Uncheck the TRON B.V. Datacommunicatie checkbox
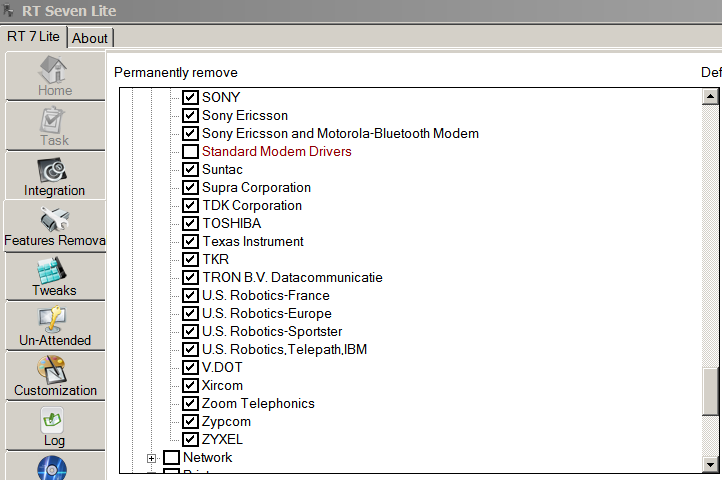Viewport: 722px width, 480px height. pyautogui.click(x=190, y=277)
